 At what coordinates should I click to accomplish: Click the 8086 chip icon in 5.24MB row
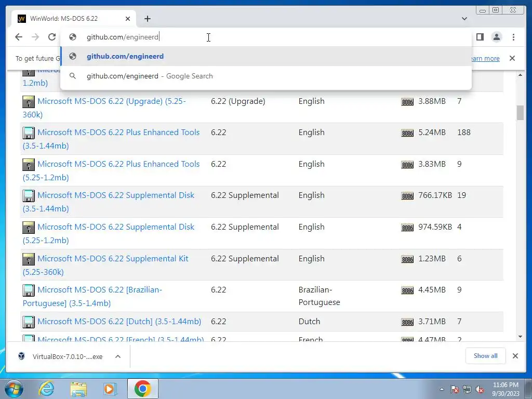(407, 133)
